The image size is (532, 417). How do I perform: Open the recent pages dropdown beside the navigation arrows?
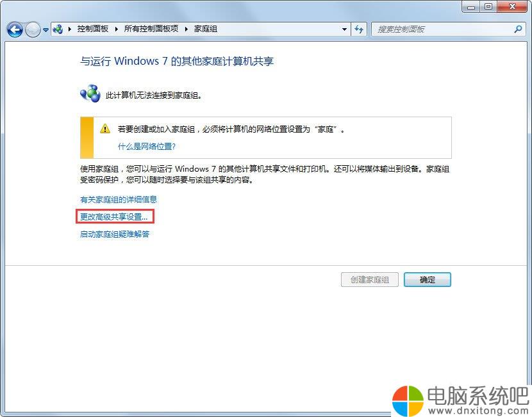click(x=46, y=30)
